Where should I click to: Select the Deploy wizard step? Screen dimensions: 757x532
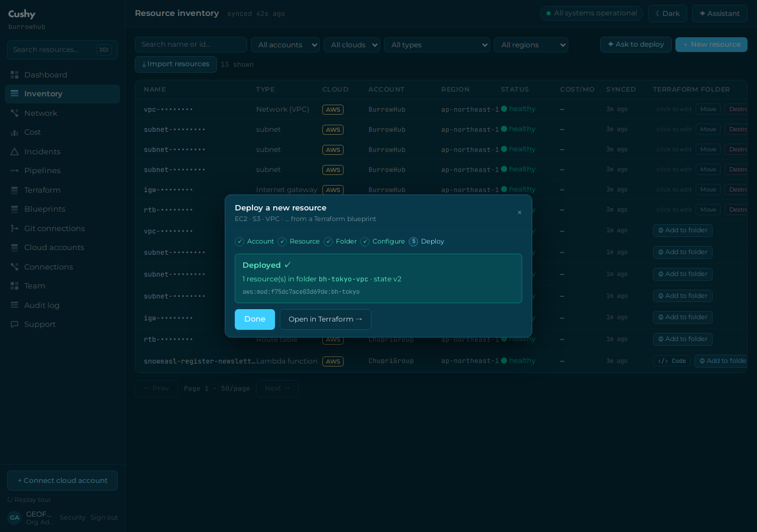426,241
